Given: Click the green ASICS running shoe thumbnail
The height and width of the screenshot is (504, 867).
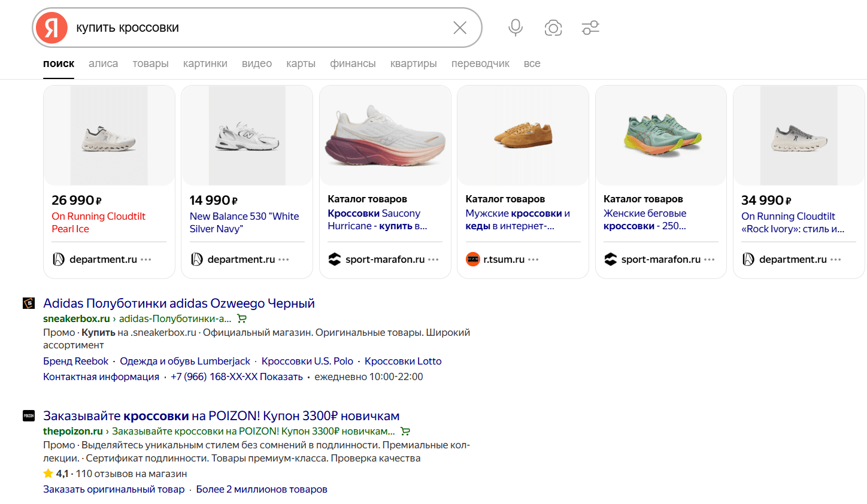Looking at the screenshot, I should point(660,135).
